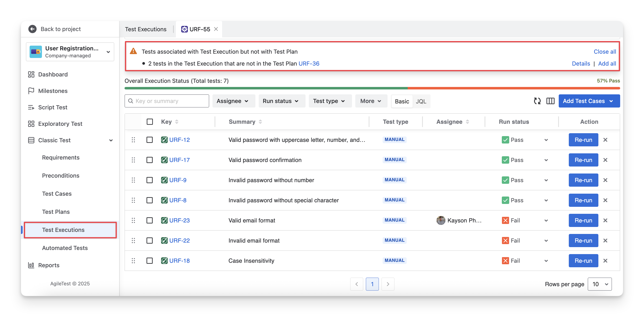Switch to the Test Executions tab

[145, 29]
